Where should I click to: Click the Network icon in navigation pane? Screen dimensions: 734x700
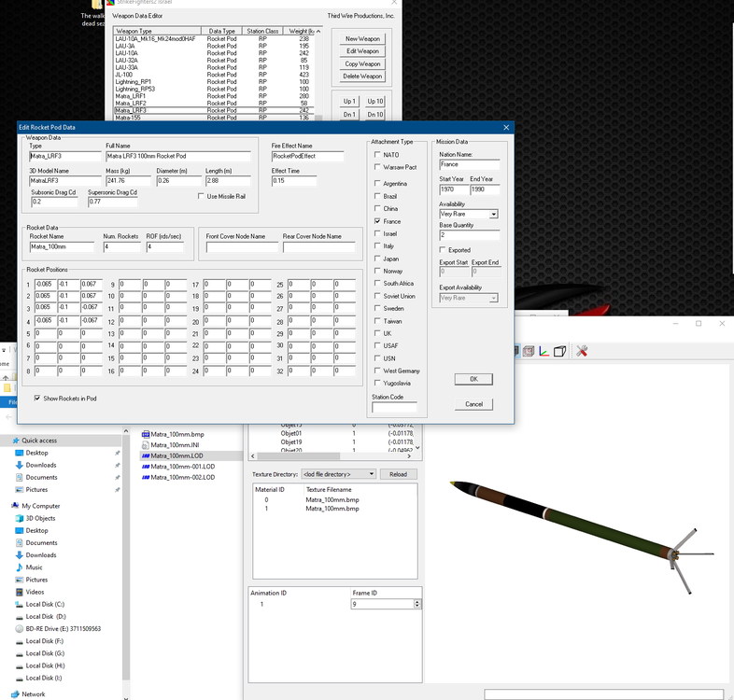click(15, 694)
